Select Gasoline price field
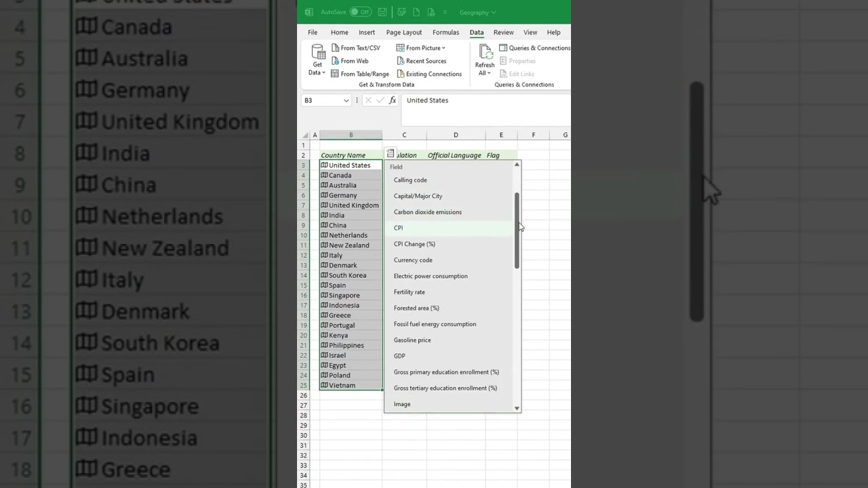Viewport: 868px width, 488px height. [x=449, y=340]
